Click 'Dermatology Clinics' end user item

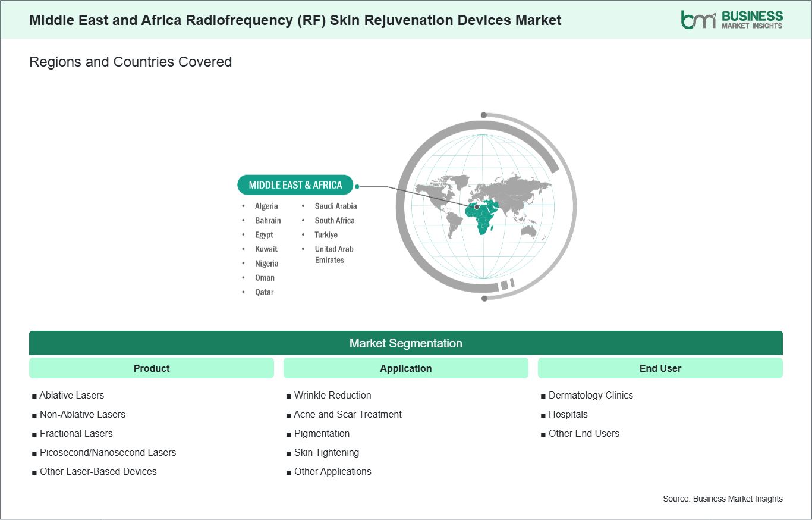pyautogui.click(x=591, y=395)
